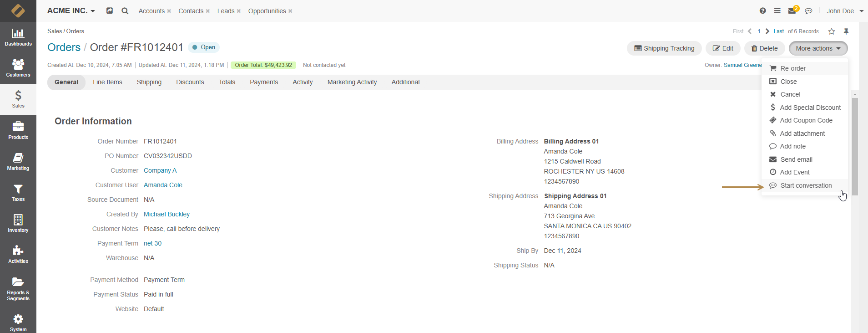Open the System gear menu
Viewport: 868px width, 333px height.
(18, 323)
